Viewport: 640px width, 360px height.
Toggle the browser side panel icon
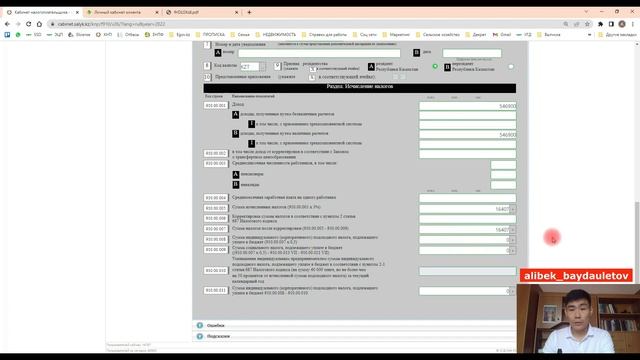[x=611, y=24]
